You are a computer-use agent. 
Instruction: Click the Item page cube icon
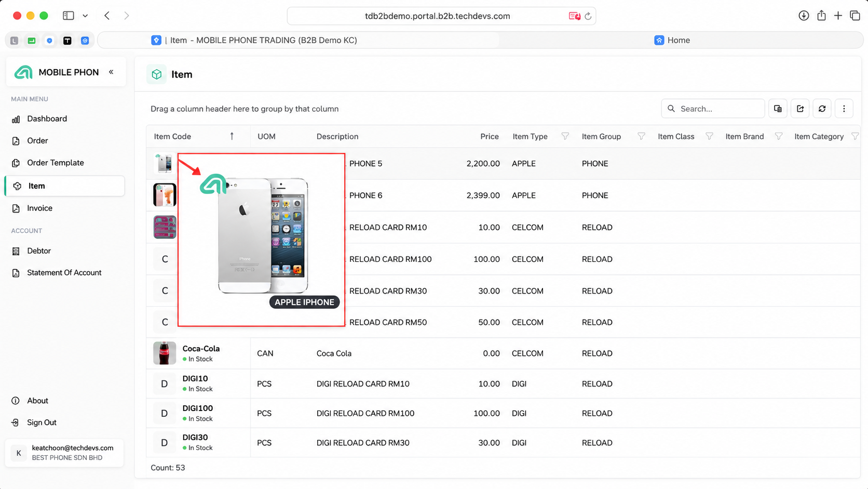156,74
